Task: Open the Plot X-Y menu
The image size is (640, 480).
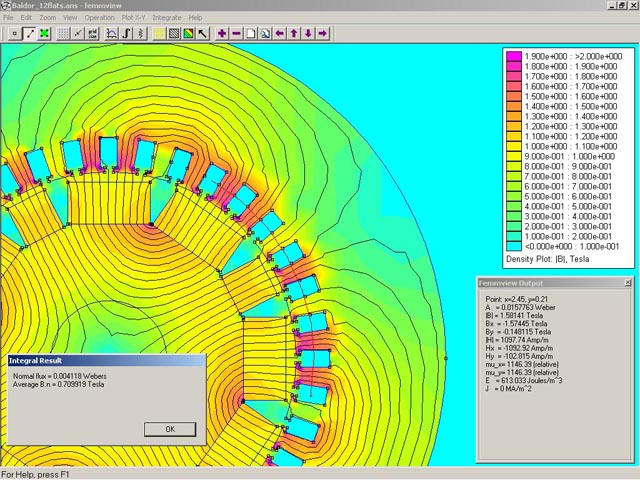Action: pyautogui.click(x=133, y=18)
